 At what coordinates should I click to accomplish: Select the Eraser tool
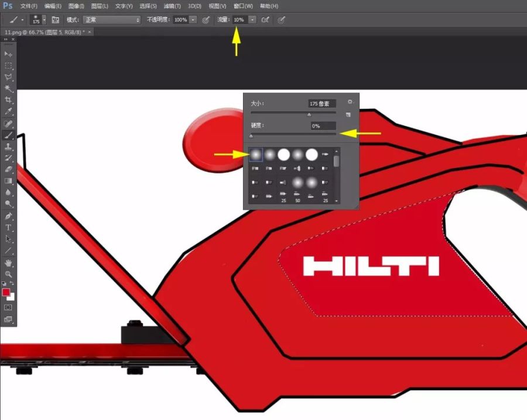(8, 169)
